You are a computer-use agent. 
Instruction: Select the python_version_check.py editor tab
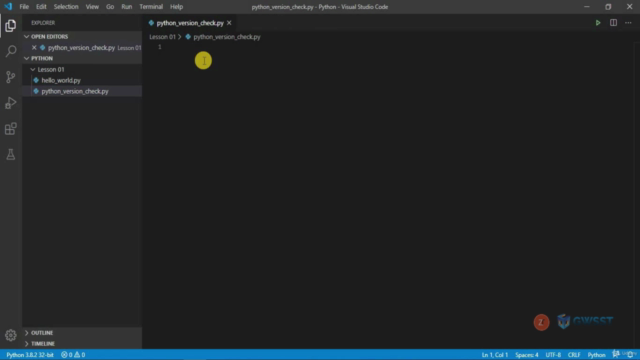(x=190, y=23)
